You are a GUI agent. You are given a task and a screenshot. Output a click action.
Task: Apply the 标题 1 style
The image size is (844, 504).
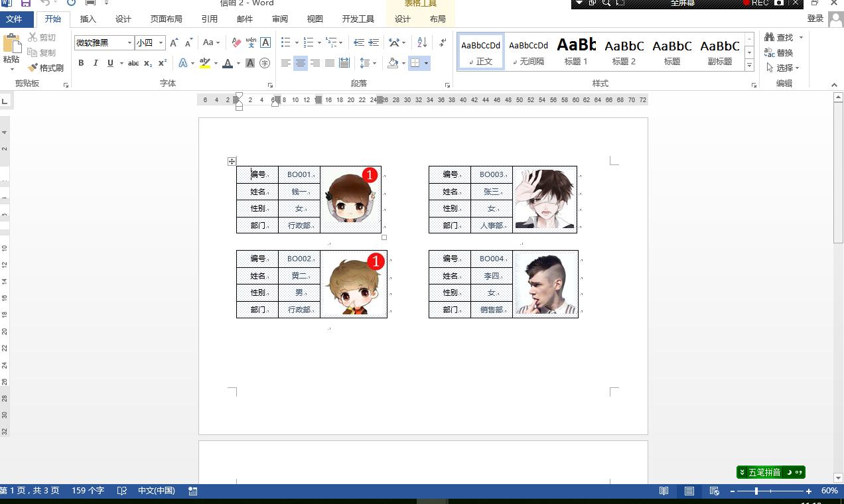click(x=576, y=51)
